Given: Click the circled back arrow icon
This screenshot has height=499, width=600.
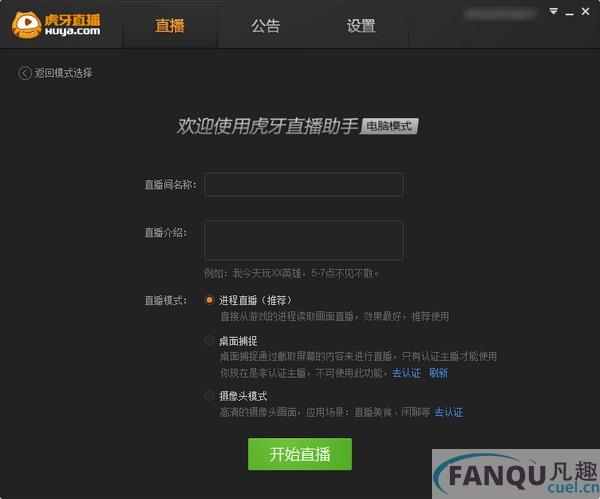Looking at the screenshot, I should (24, 73).
